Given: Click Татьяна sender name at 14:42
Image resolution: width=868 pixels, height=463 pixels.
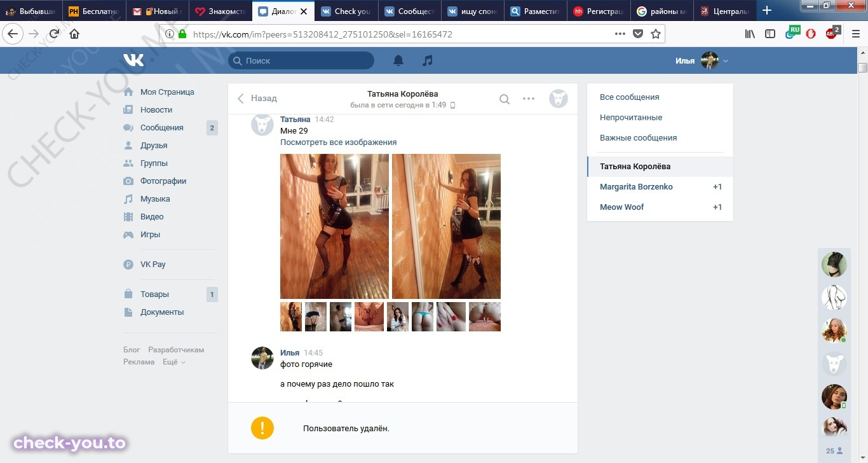Looking at the screenshot, I should point(295,120).
